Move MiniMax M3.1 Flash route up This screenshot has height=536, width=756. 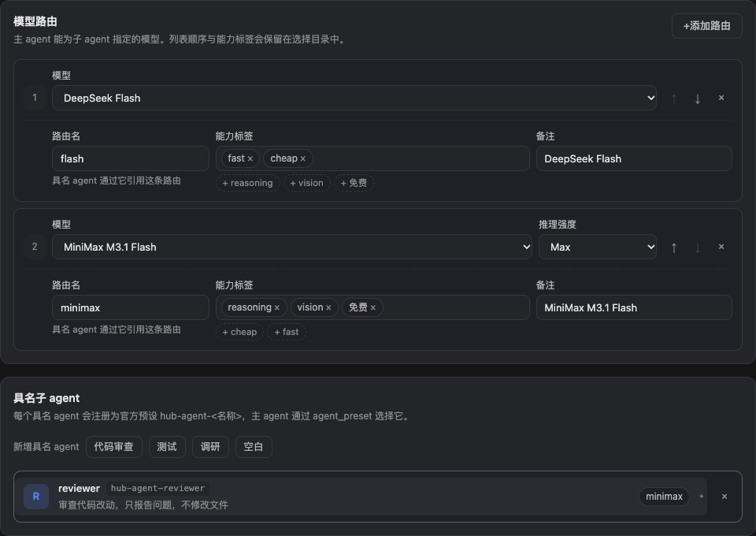(674, 248)
